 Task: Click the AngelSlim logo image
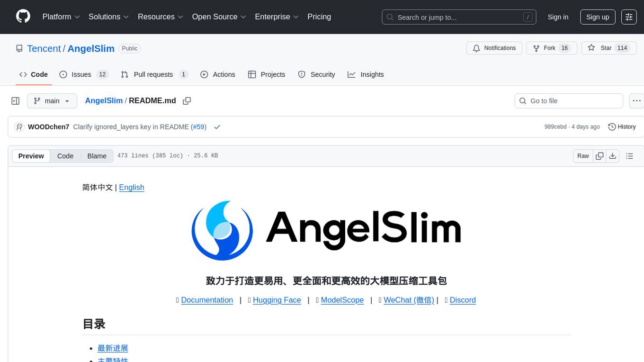(326, 230)
